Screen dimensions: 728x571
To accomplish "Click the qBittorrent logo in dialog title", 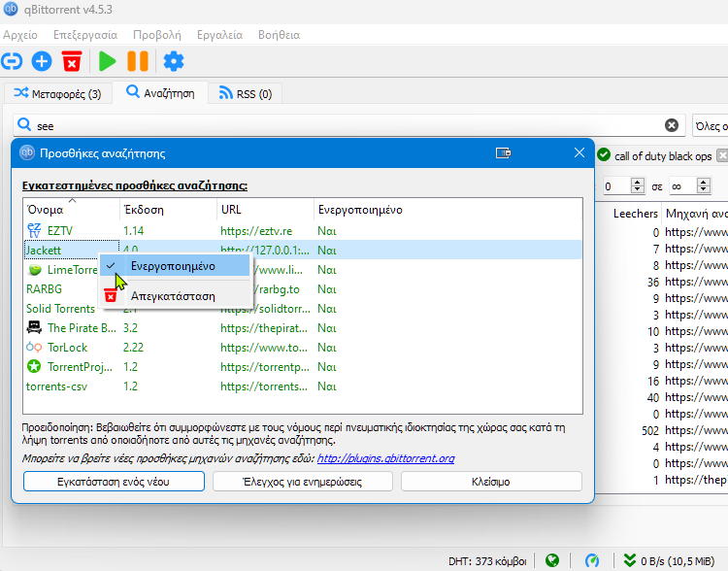I will coord(27,152).
